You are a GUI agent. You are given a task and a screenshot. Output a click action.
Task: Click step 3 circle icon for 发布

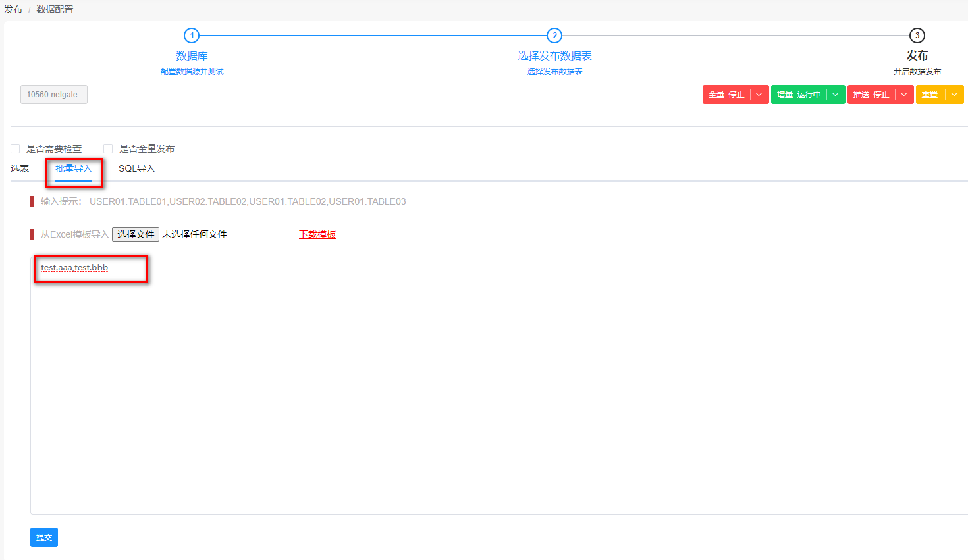917,36
